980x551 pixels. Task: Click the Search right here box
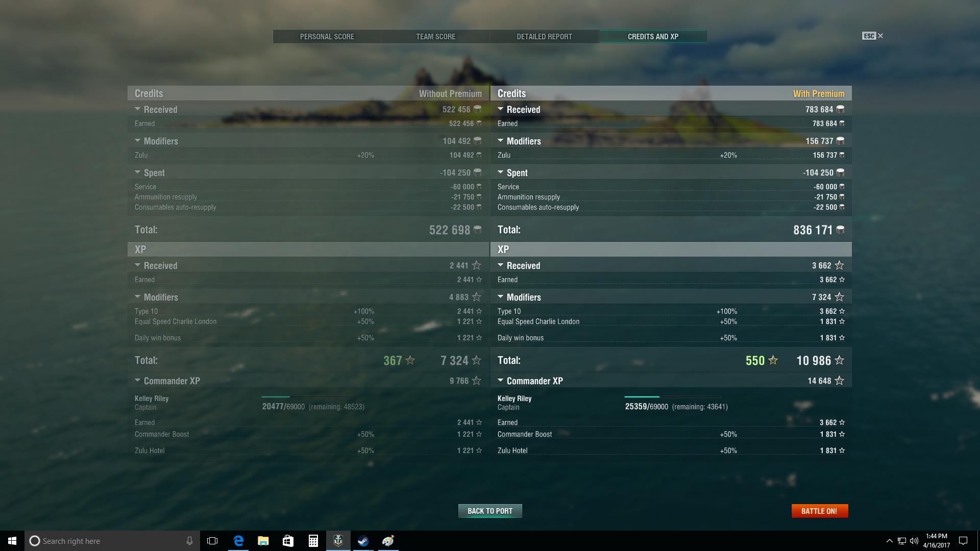pyautogui.click(x=112, y=541)
